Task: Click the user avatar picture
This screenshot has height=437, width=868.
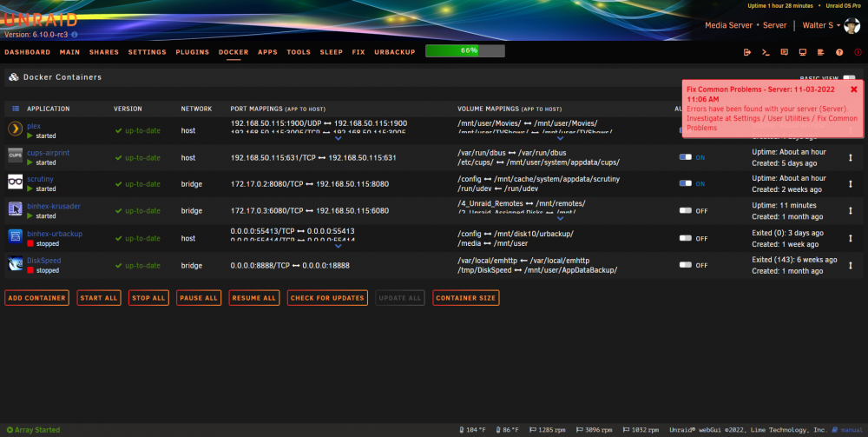Action: [x=852, y=25]
